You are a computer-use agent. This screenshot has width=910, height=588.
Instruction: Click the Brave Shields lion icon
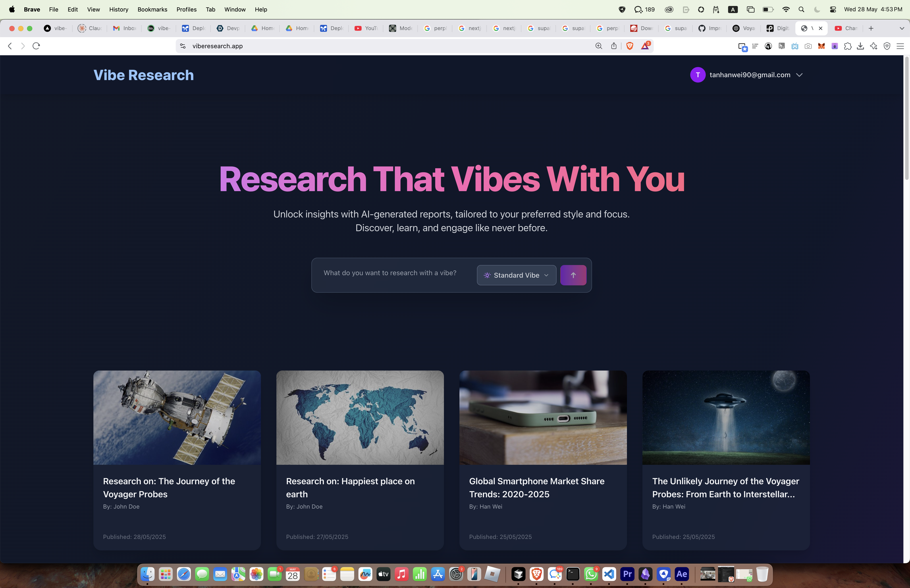coord(630,46)
